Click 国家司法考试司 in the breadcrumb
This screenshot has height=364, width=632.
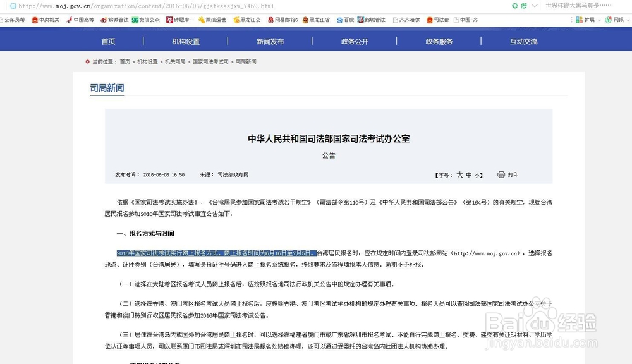click(210, 62)
